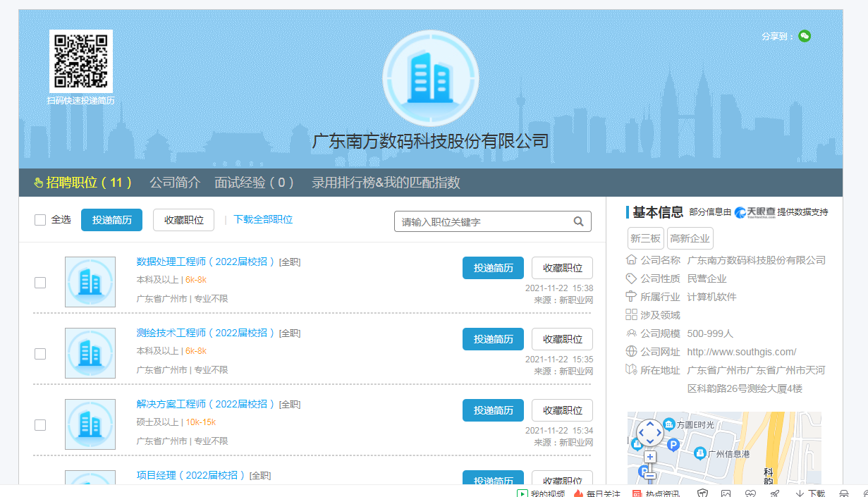Check the 解决方案工程师 row checkbox

40,425
